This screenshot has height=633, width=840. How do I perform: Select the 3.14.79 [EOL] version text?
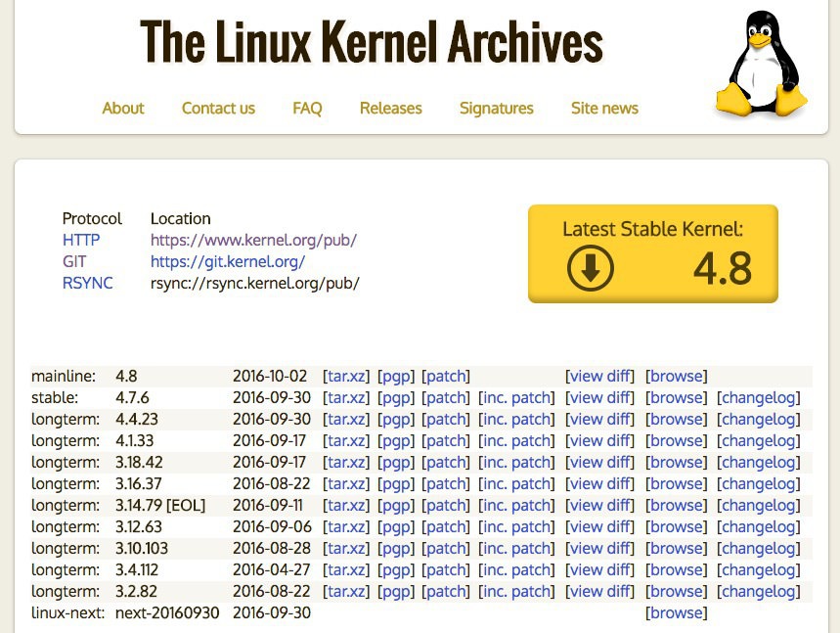click(x=160, y=506)
